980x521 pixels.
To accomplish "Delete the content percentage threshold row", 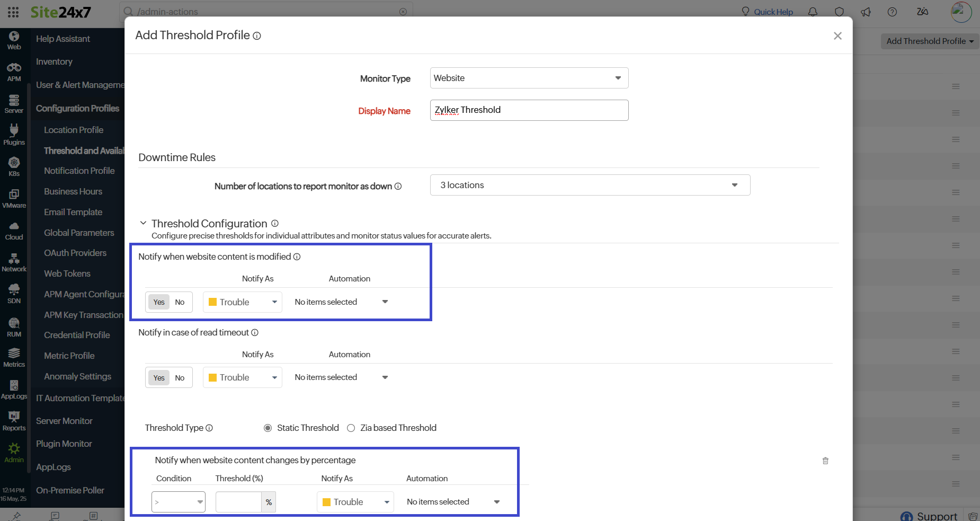I will point(825,461).
